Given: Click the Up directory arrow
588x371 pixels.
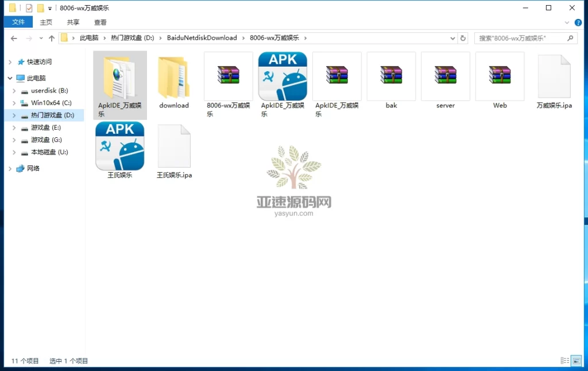Looking at the screenshot, I should [x=52, y=38].
